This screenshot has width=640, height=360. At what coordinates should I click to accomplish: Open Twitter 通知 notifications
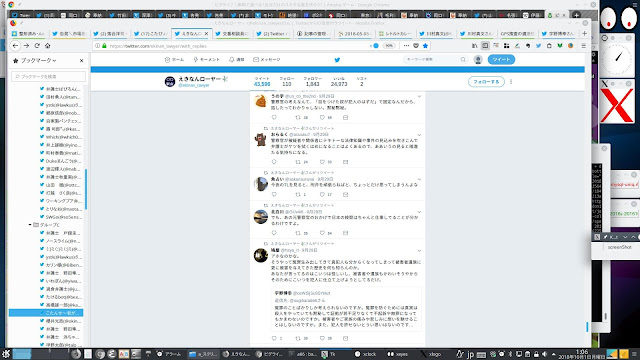point(237,60)
